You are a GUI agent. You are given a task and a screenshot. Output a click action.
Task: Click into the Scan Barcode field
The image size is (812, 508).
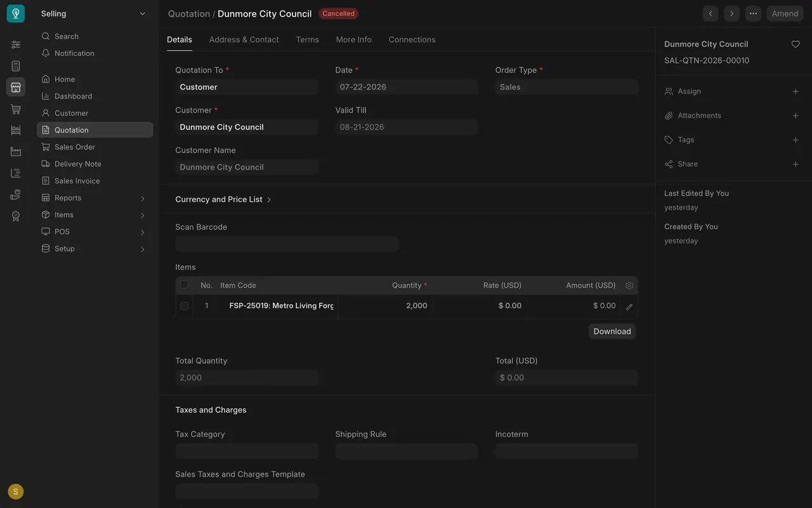pos(287,244)
